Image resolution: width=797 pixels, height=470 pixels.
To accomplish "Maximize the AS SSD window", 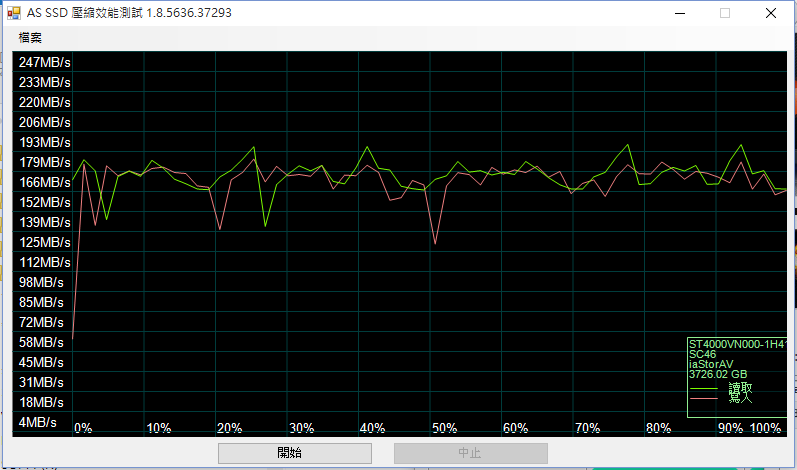I will coord(725,13).
